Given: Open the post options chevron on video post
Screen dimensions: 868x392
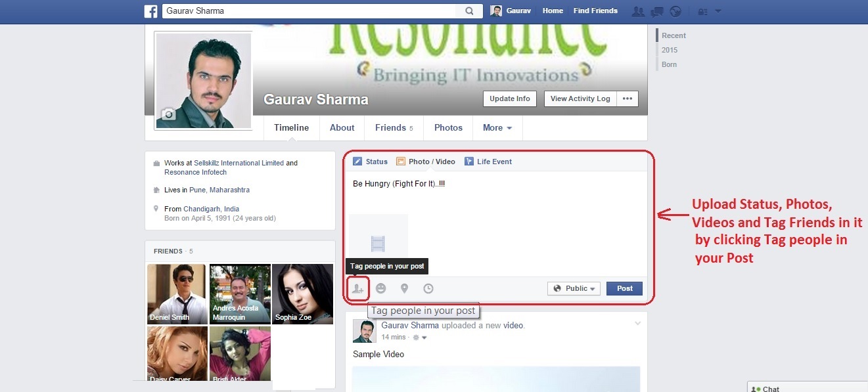Looking at the screenshot, I should pyautogui.click(x=637, y=323).
